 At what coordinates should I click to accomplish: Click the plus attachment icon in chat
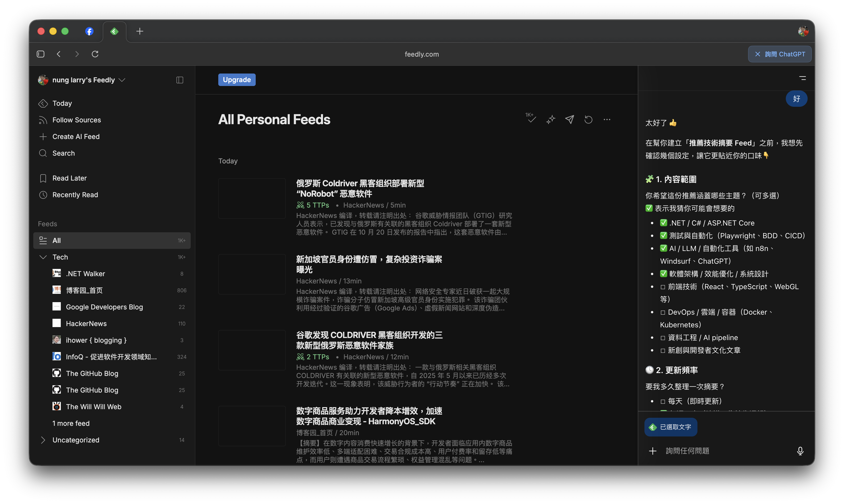(x=652, y=451)
